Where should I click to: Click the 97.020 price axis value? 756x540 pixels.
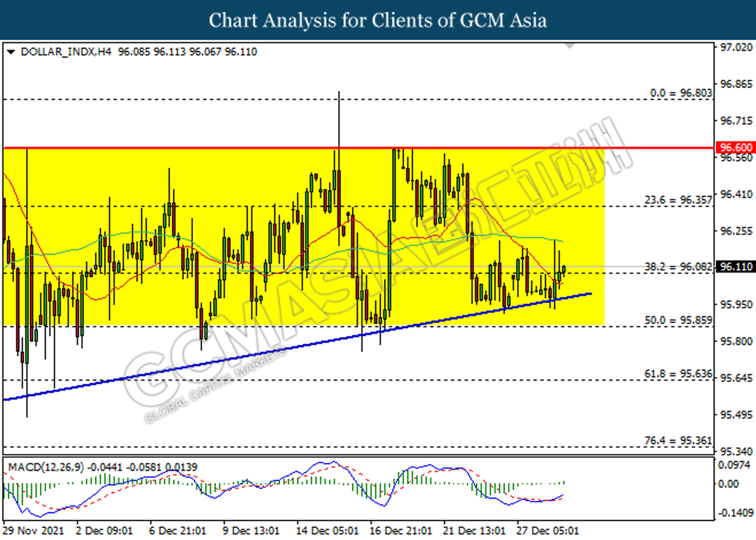[736, 47]
